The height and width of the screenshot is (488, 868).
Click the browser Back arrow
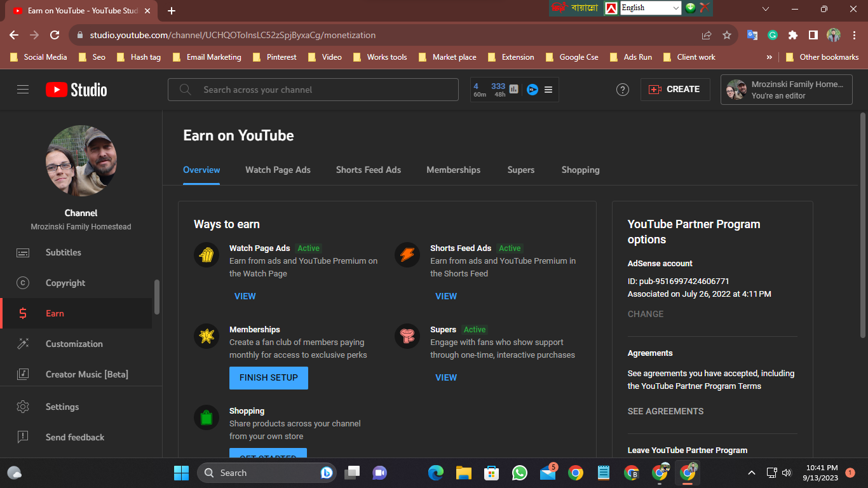click(14, 35)
